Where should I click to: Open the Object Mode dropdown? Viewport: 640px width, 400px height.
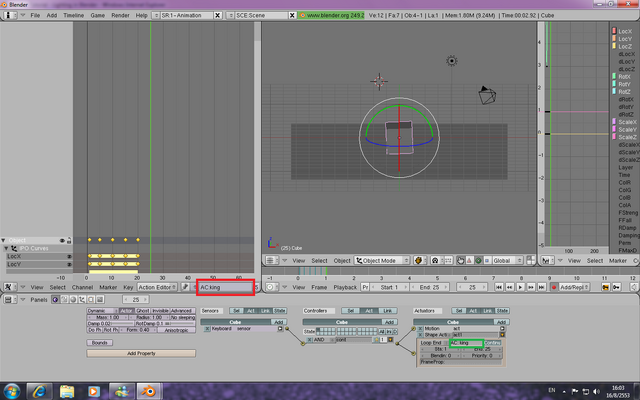click(382, 260)
